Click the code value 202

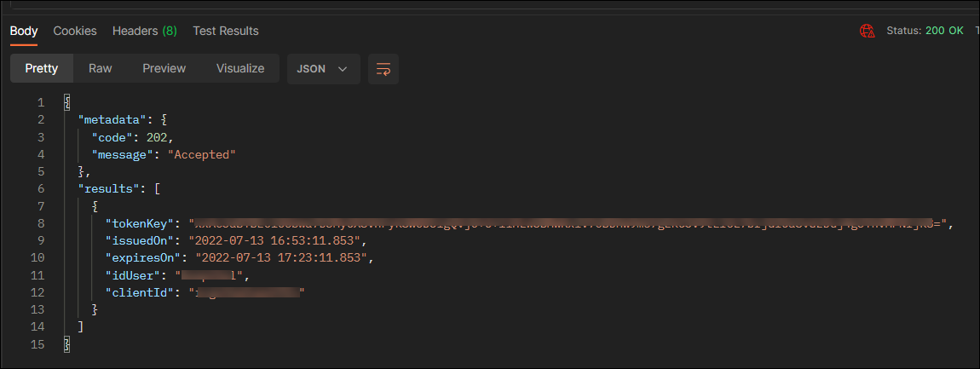(158, 137)
